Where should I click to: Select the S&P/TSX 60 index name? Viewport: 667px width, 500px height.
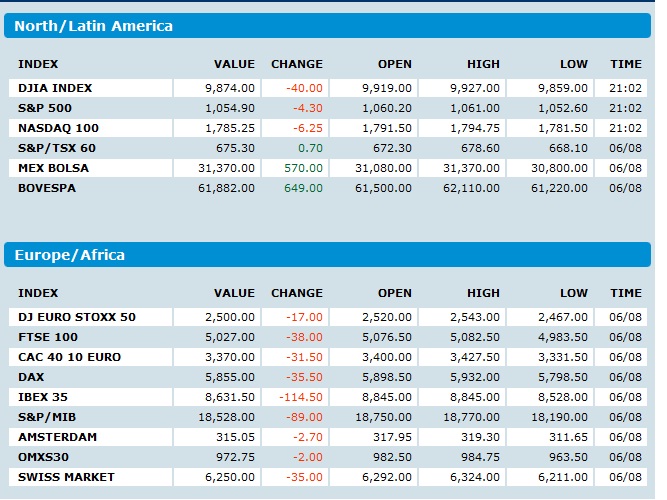tap(57, 148)
